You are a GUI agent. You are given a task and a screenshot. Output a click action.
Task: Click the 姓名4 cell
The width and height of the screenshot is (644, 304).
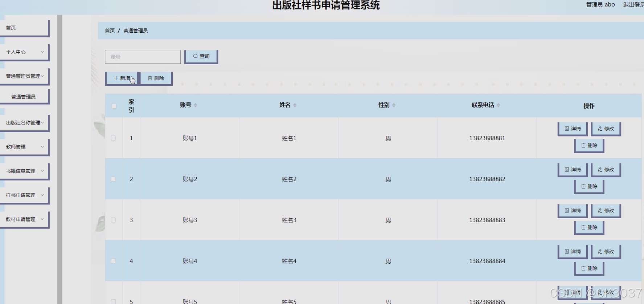pyautogui.click(x=289, y=261)
